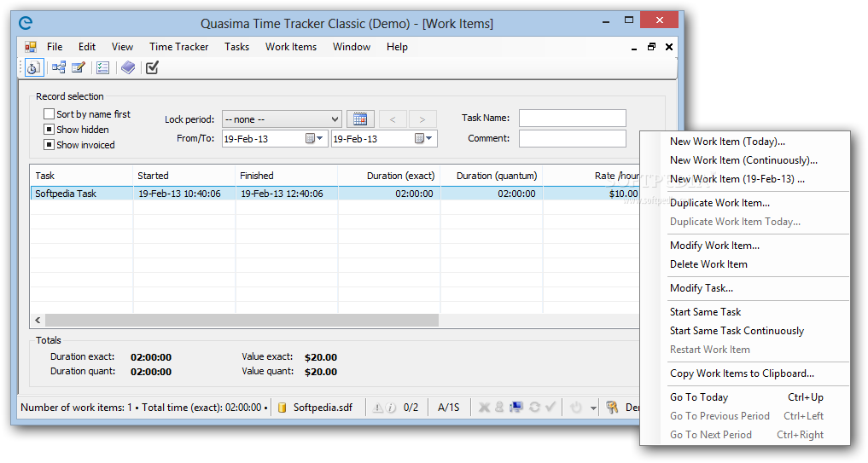Open the Work Items menu
This screenshot has height=463, width=868.
(x=291, y=47)
